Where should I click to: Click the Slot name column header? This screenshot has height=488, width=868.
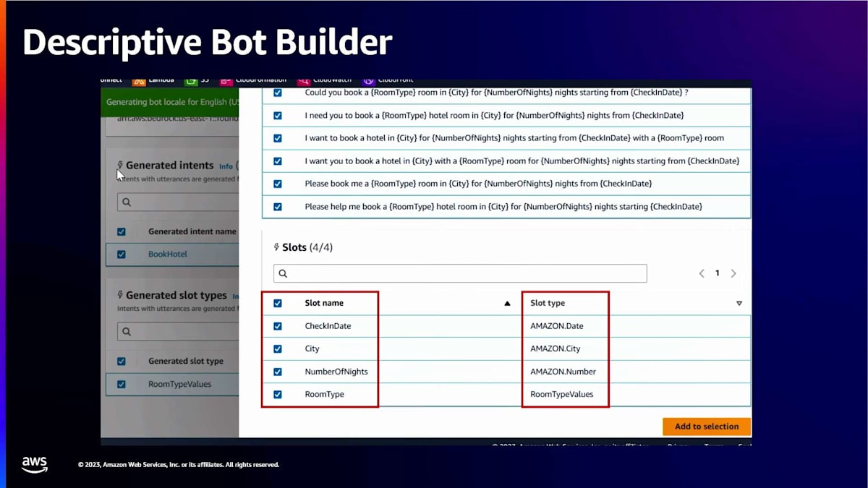(324, 304)
